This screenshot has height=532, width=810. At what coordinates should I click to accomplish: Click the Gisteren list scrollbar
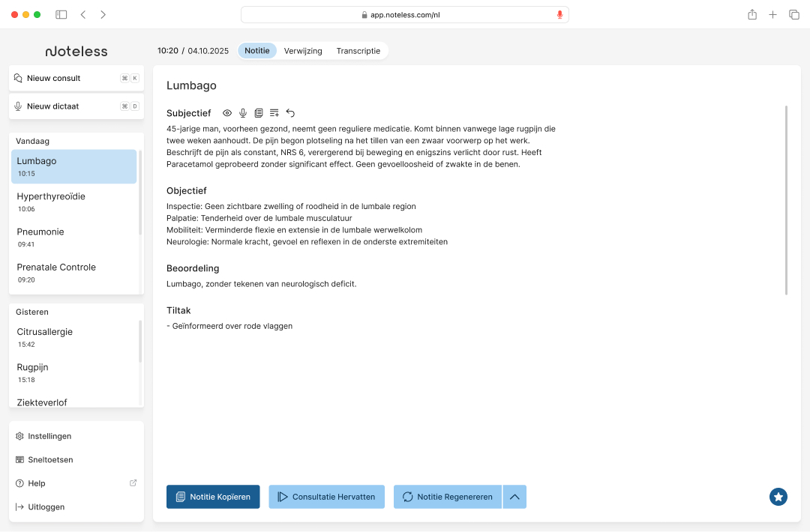point(140,342)
